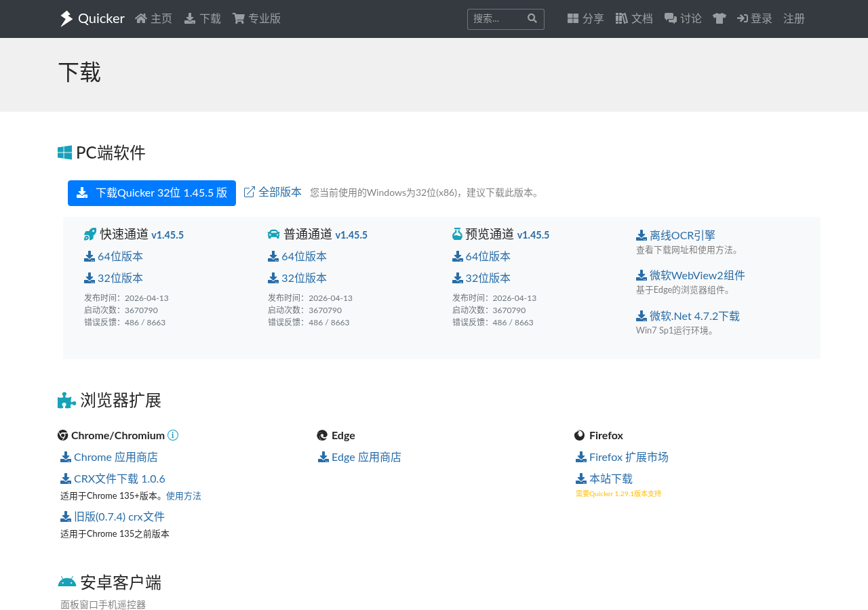Click 本站下载 under Firefox
Viewport: 868px width, 610px height.
pos(604,479)
